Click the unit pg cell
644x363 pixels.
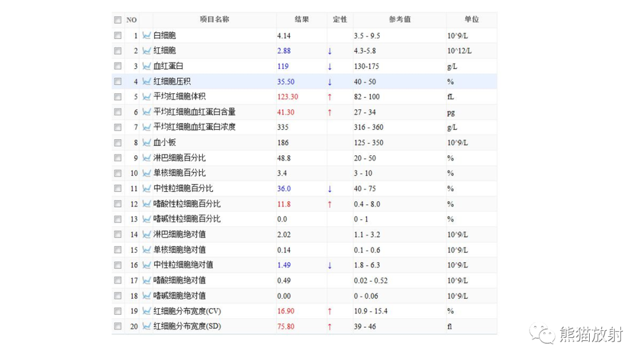pos(451,112)
